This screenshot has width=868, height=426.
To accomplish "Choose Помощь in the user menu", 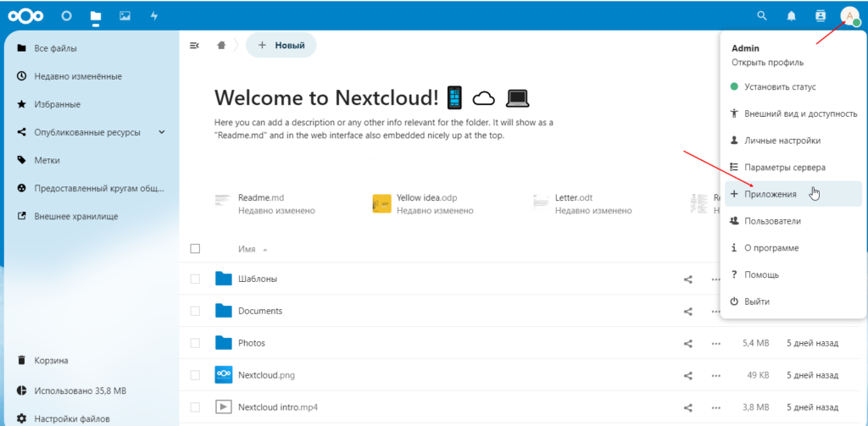I will (793, 274).
